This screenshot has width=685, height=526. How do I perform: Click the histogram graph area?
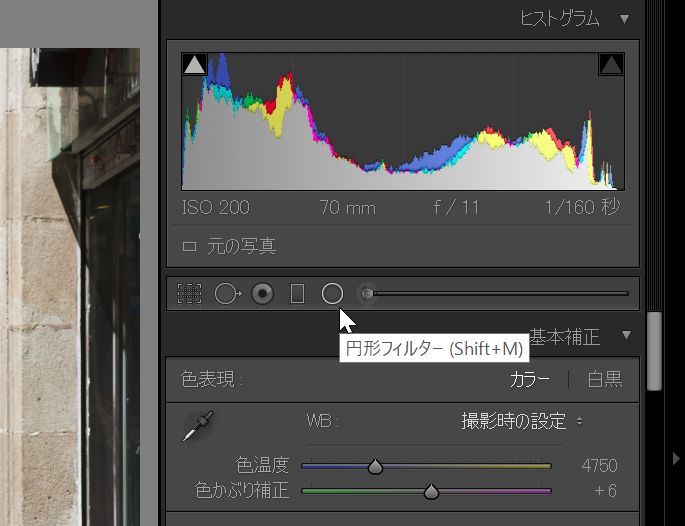403,121
